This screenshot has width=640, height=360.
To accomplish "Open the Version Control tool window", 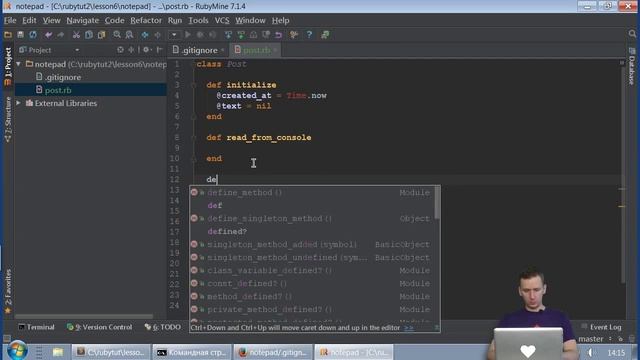I will coord(99,327).
